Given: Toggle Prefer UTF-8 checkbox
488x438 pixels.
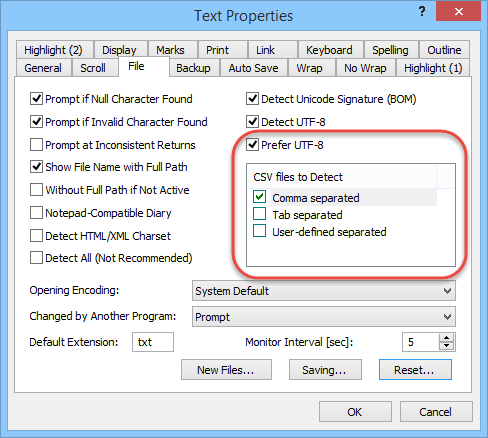Looking at the screenshot, I should click(252, 145).
